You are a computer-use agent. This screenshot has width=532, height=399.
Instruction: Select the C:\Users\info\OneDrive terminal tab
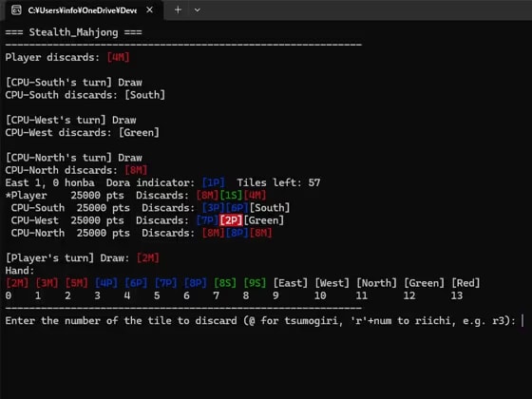[x=83, y=10]
